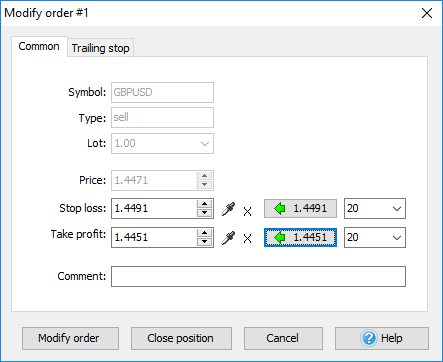Clear take profit value with X icon
The width and height of the screenshot is (443, 362).
247,238
